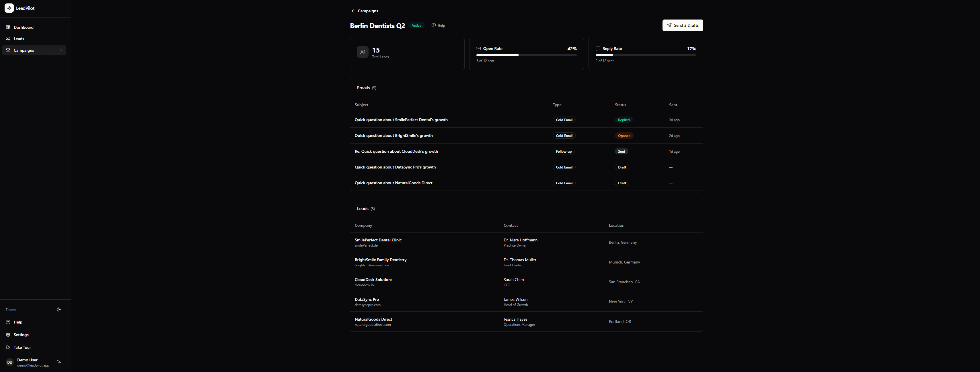
Task: Open DataSync Pro's growth draft email
Action: 526,167
